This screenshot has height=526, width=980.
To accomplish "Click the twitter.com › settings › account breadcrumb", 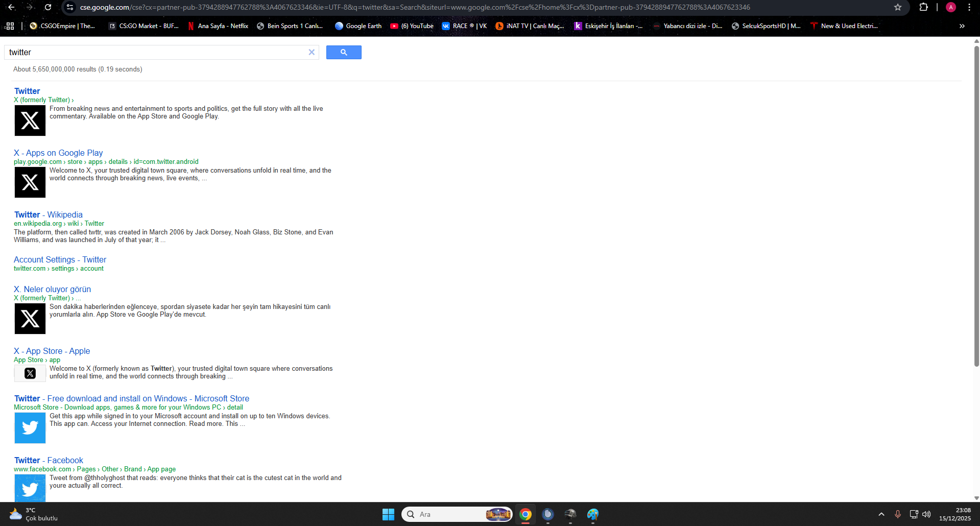I will point(59,269).
